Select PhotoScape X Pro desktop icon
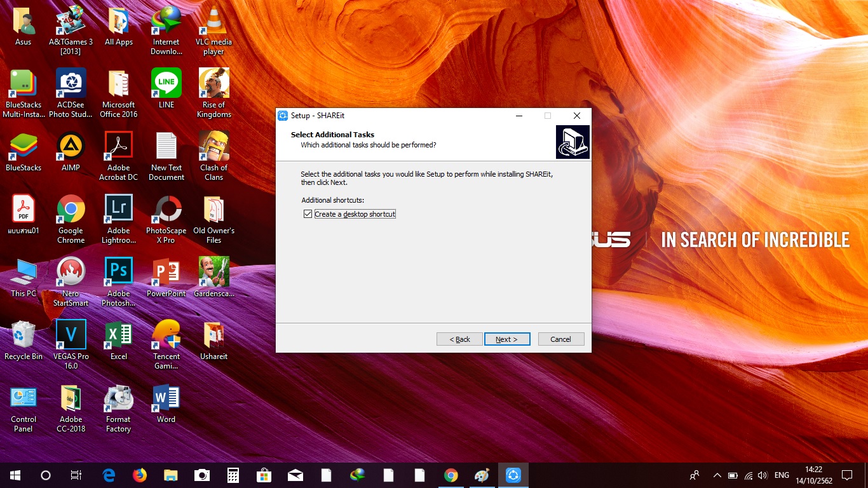Viewport: 868px width, 488px height. pyautogui.click(x=166, y=219)
